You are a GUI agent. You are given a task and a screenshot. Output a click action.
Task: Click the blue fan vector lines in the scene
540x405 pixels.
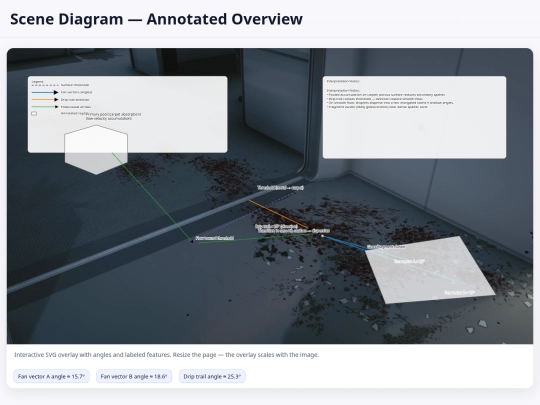pos(346,243)
